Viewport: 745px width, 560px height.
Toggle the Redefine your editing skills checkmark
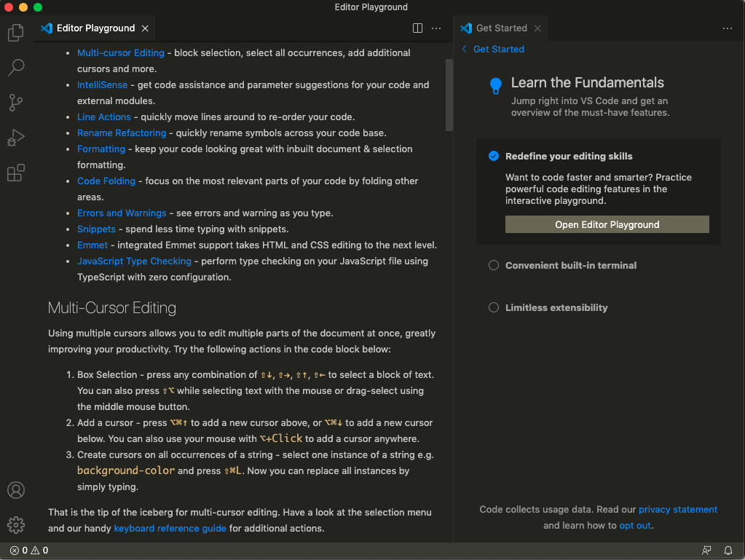(494, 156)
